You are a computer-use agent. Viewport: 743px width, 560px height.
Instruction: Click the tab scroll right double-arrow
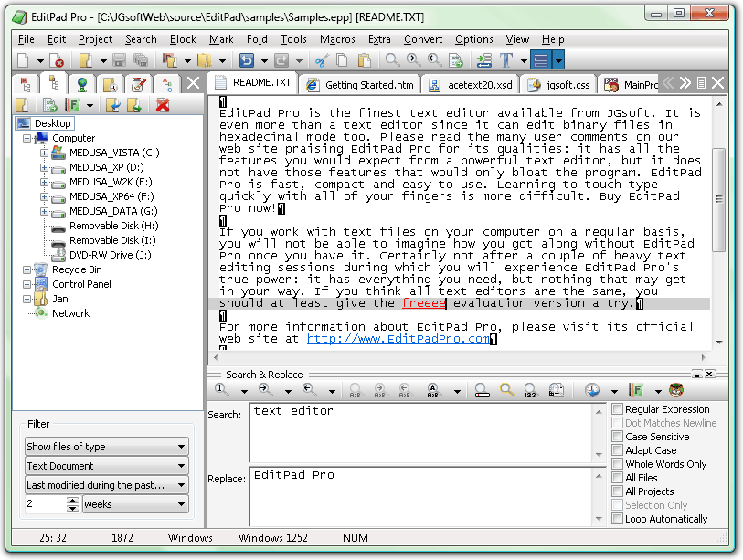[685, 83]
